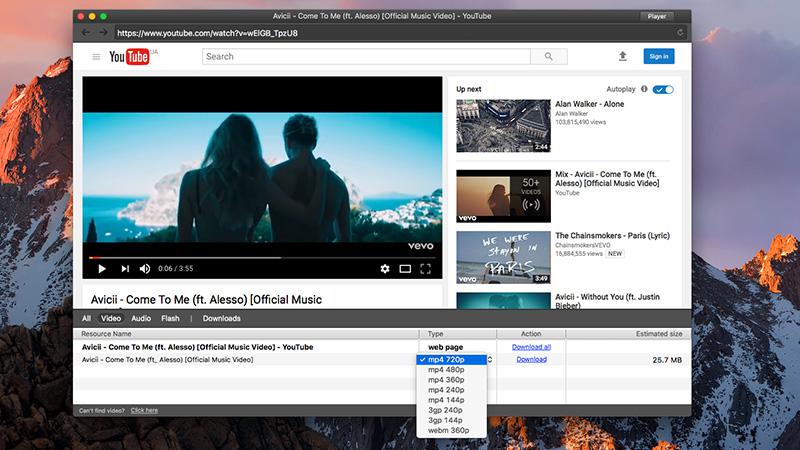Choose mp4 144p format
The image size is (800, 450).
click(452, 400)
